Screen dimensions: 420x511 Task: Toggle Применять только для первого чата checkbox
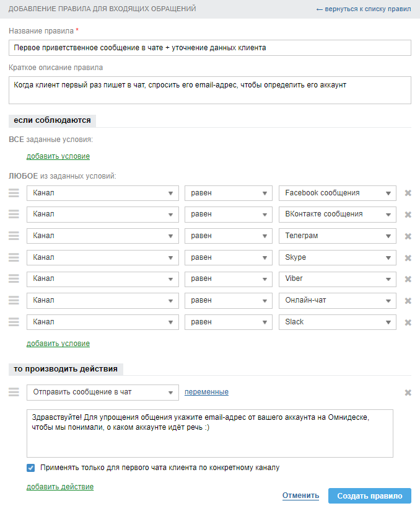tap(31, 468)
